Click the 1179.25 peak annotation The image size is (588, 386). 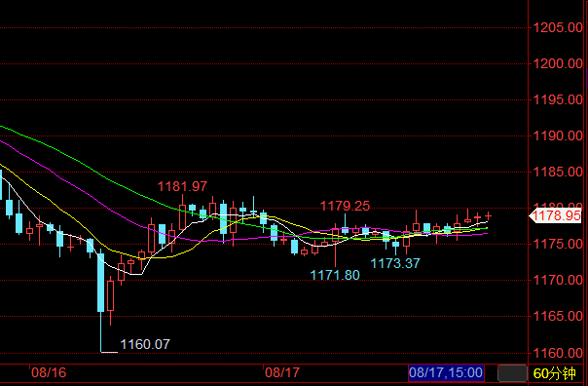(x=345, y=206)
